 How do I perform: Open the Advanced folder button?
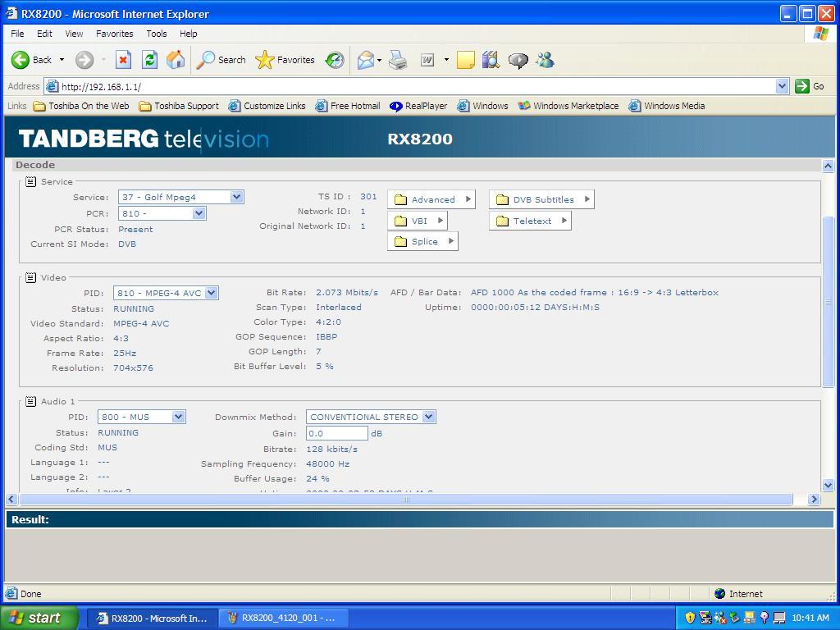tap(431, 199)
